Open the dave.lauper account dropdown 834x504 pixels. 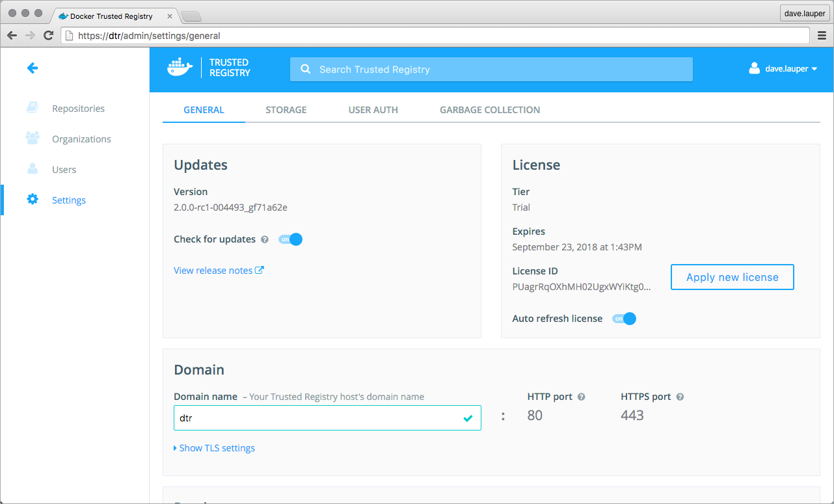pyautogui.click(x=783, y=69)
